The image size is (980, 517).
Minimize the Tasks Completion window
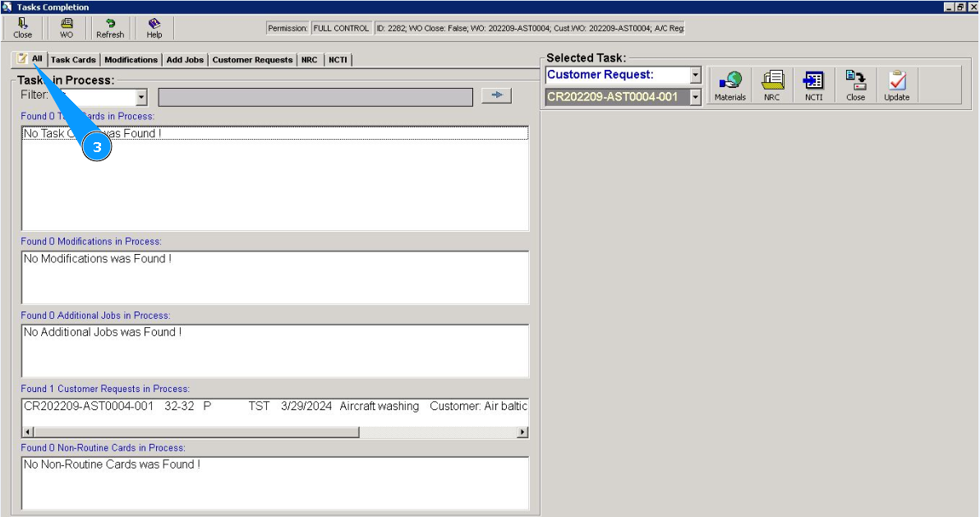950,7
